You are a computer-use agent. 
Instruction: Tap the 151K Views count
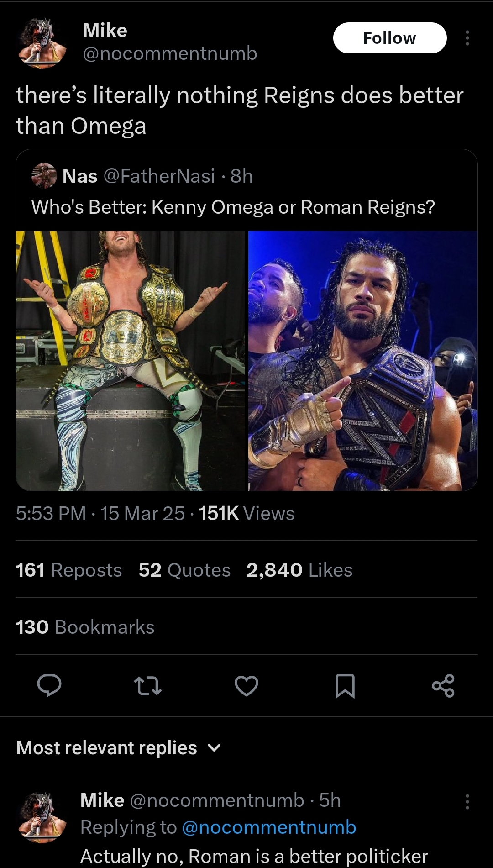coord(246,513)
